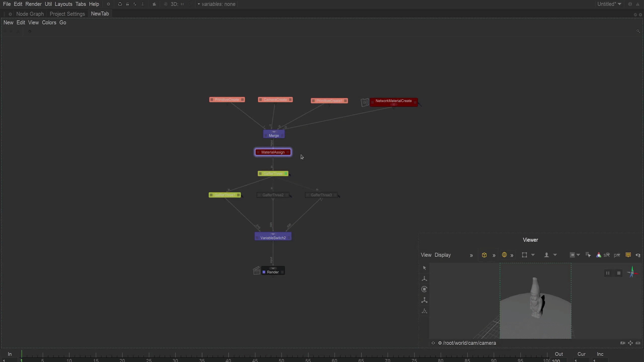Click the scale tool icon in viewer

tap(424, 300)
